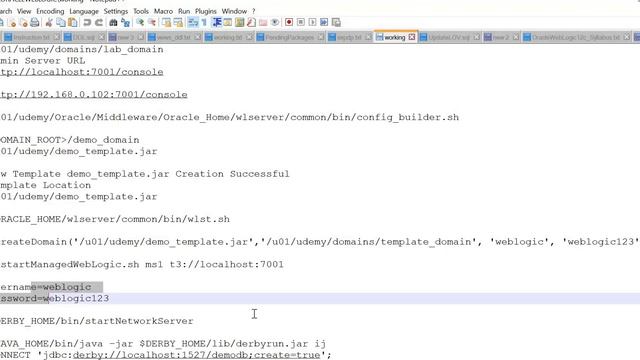The height and width of the screenshot is (360, 640).
Task: Click the Close document toolbar icon
Action: click(x=12, y=22)
